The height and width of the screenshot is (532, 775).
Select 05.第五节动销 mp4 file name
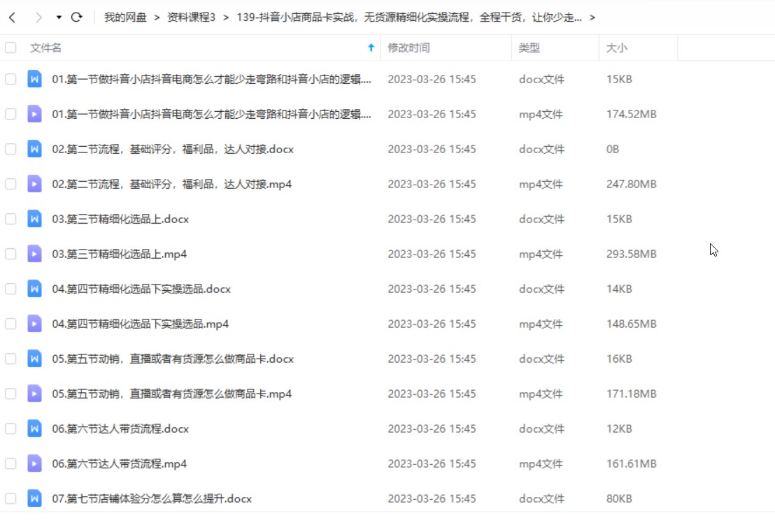[x=172, y=394]
